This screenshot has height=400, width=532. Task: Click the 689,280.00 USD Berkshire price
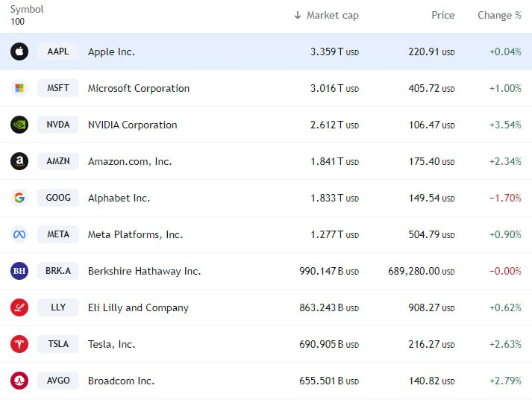pyautogui.click(x=422, y=272)
